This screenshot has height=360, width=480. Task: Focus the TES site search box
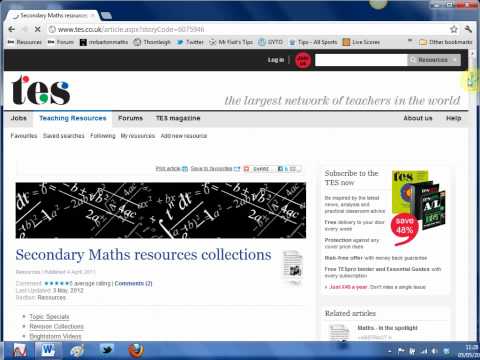coord(361,60)
